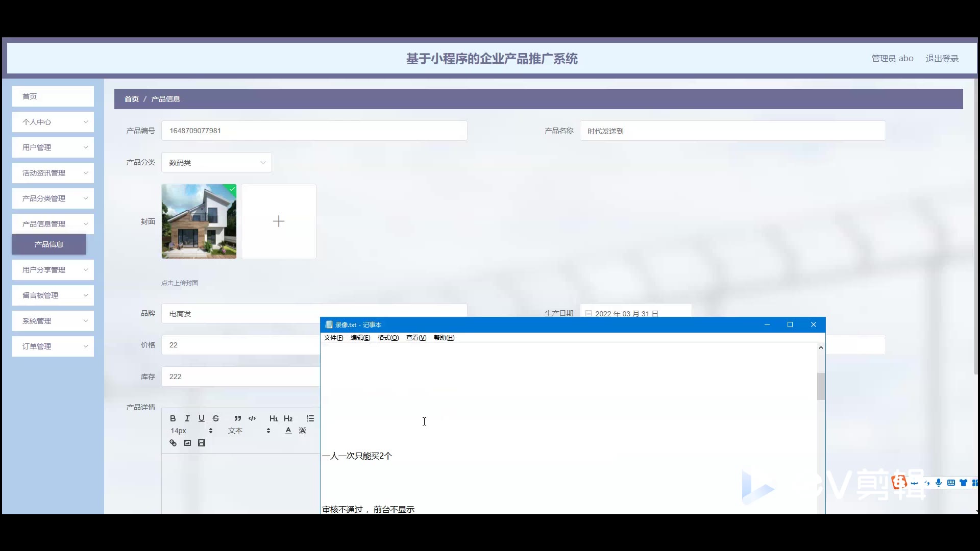The height and width of the screenshot is (551, 980).
Task: Toggle bold formatting in product details editor
Action: coord(173,418)
